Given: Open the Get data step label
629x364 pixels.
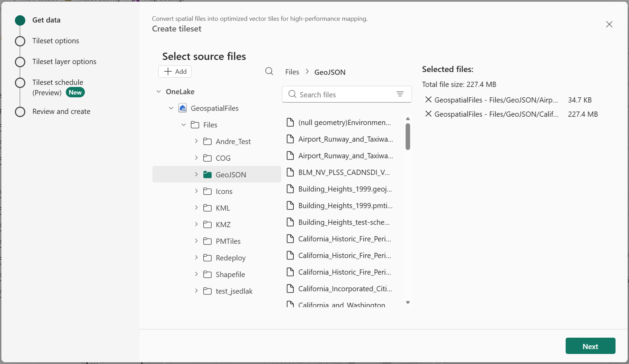Looking at the screenshot, I should pos(46,20).
